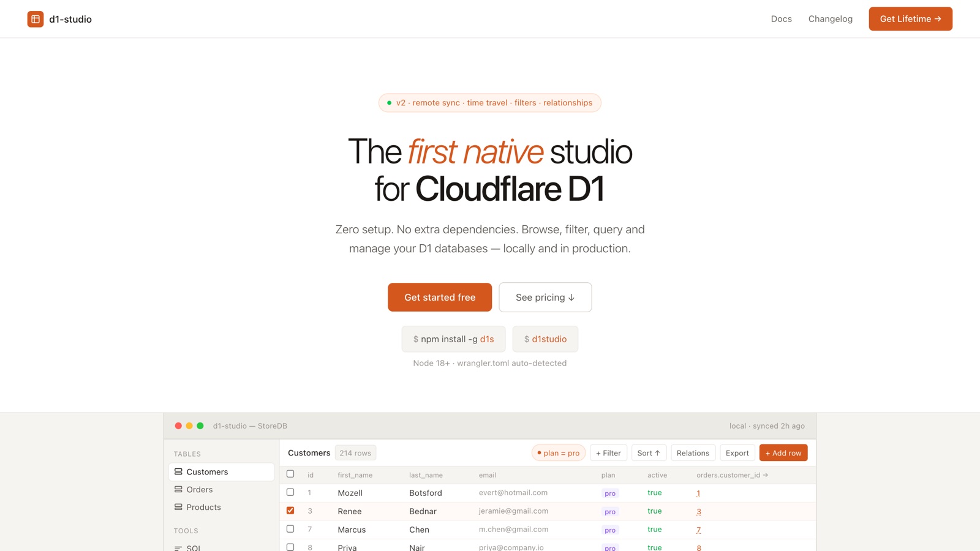Click the d1-studio brand name text
The image size is (980, 551).
[x=70, y=19]
